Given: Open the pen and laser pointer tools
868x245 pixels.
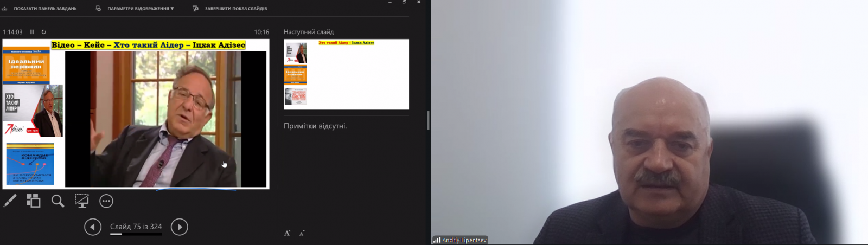Looking at the screenshot, I should pyautogui.click(x=10, y=201).
